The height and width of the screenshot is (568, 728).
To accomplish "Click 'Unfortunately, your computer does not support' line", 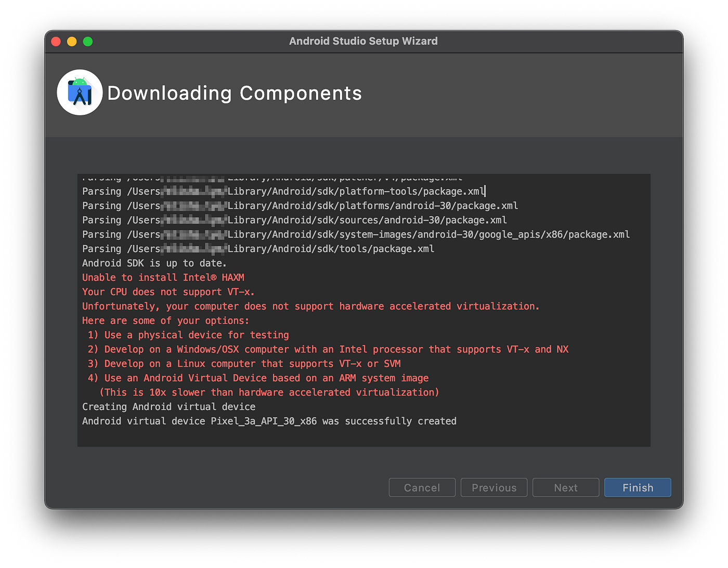I will click(311, 307).
